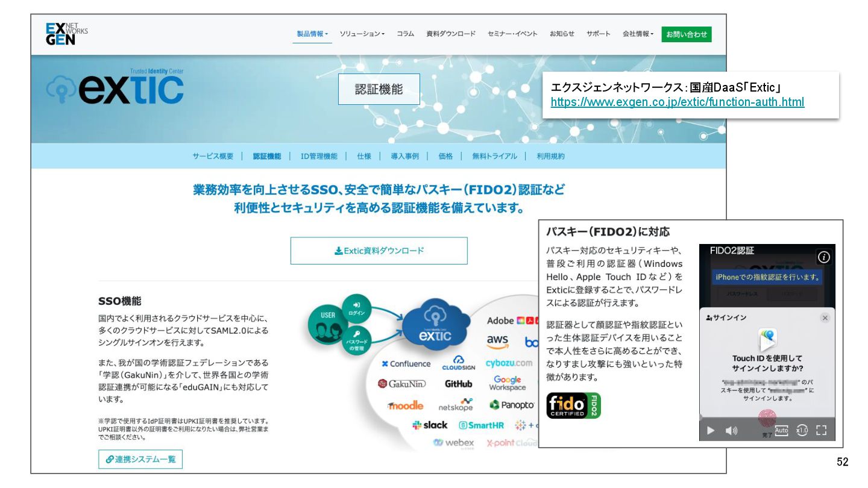Image resolution: width=868 pixels, height=488 pixels.
Task: Select the 無料トライアル sub-navigation tab
Action: 494,156
